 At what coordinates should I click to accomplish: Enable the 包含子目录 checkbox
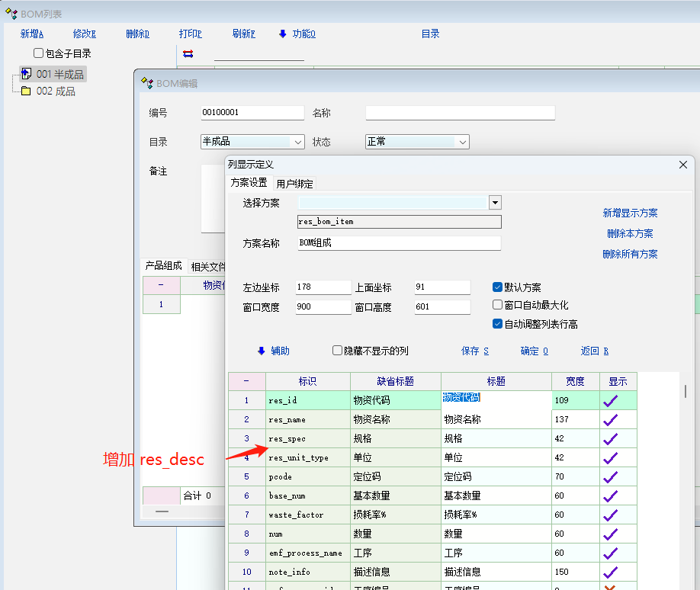(39, 53)
